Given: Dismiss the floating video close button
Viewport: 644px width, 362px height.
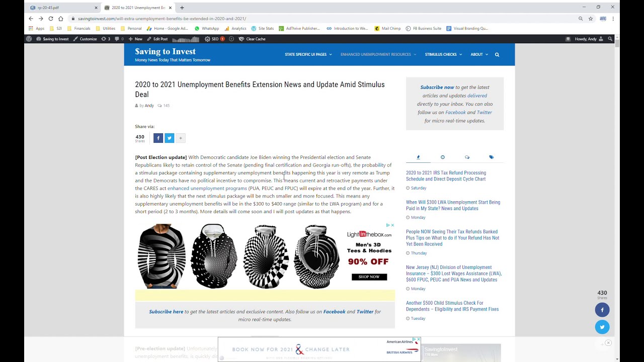Looking at the screenshot, I should click(x=608, y=343).
